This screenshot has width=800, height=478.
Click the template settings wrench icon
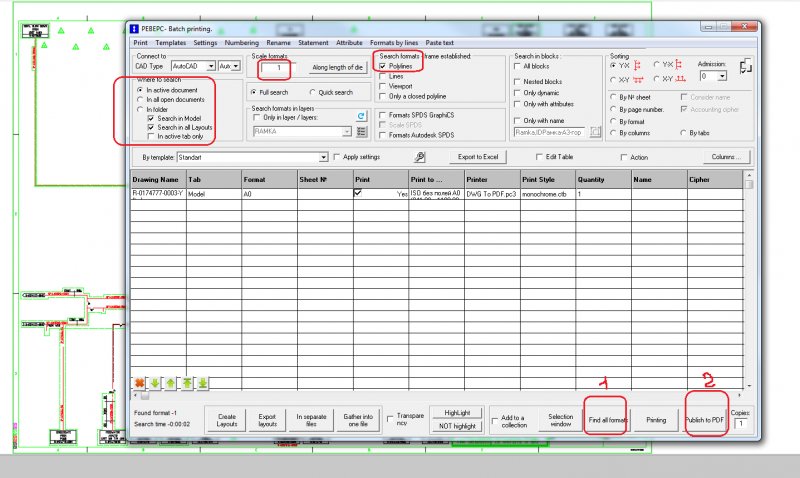coord(419,157)
